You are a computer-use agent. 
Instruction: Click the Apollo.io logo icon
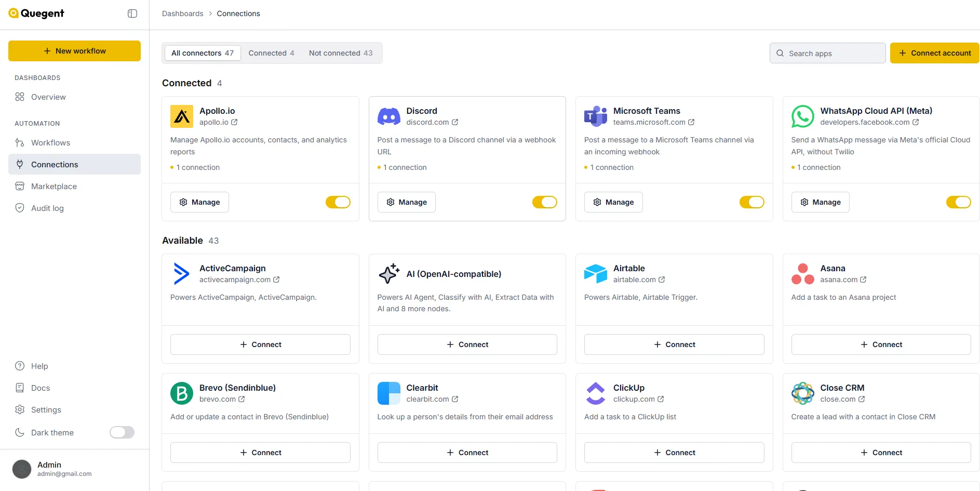[182, 116]
